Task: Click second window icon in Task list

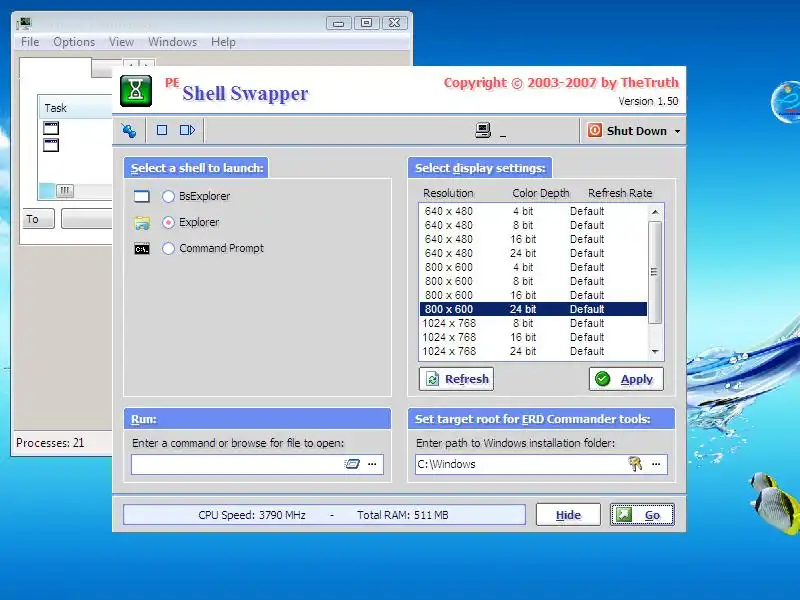Action: pyautogui.click(x=51, y=145)
